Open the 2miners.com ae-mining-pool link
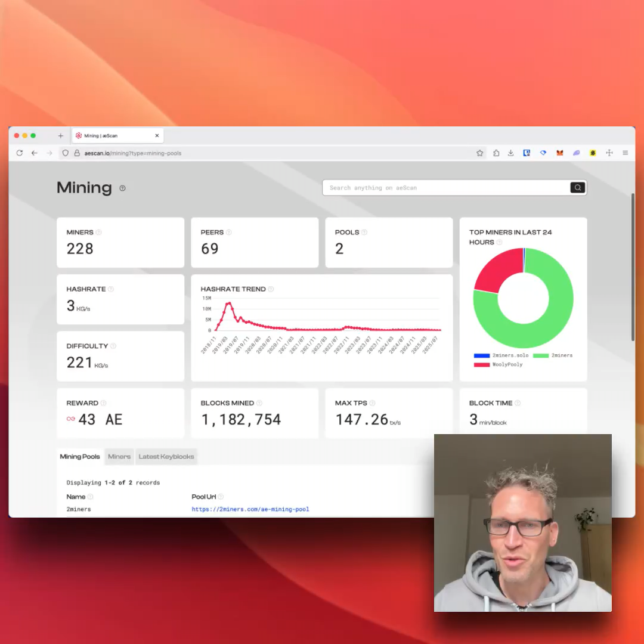 [250, 509]
